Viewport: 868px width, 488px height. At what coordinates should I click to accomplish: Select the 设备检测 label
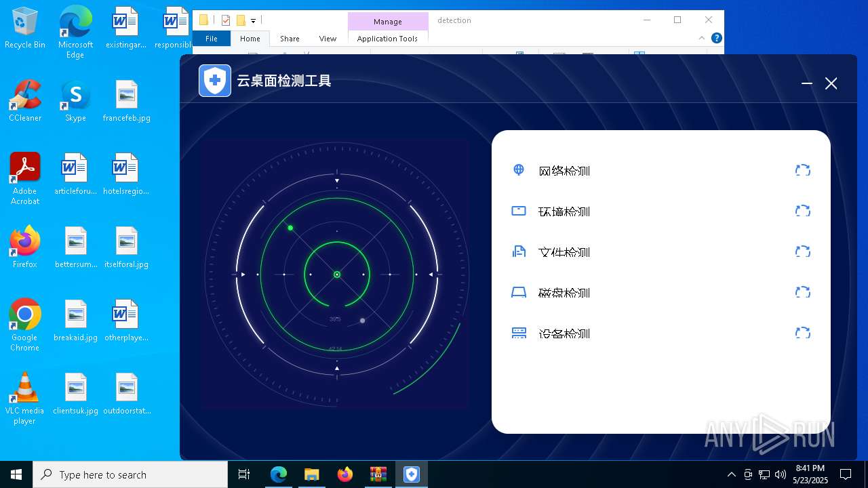(564, 333)
